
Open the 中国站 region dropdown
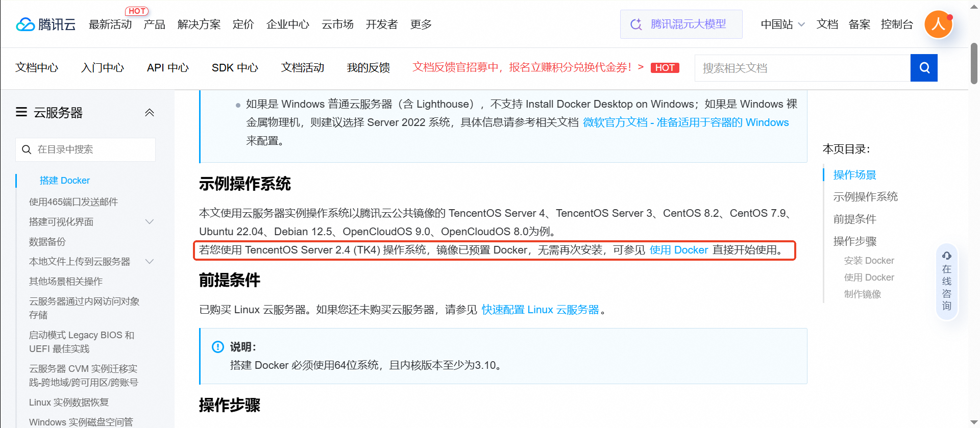pyautogui.click(x=782, y=24)
